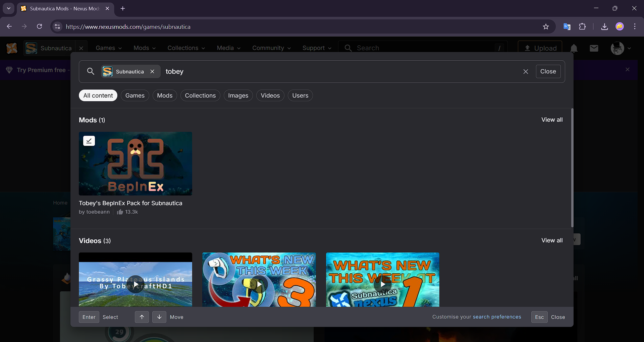Click the Upload button
Image resolution: width=644 pixels, height=342 pixels.
[x=540, y=48]
